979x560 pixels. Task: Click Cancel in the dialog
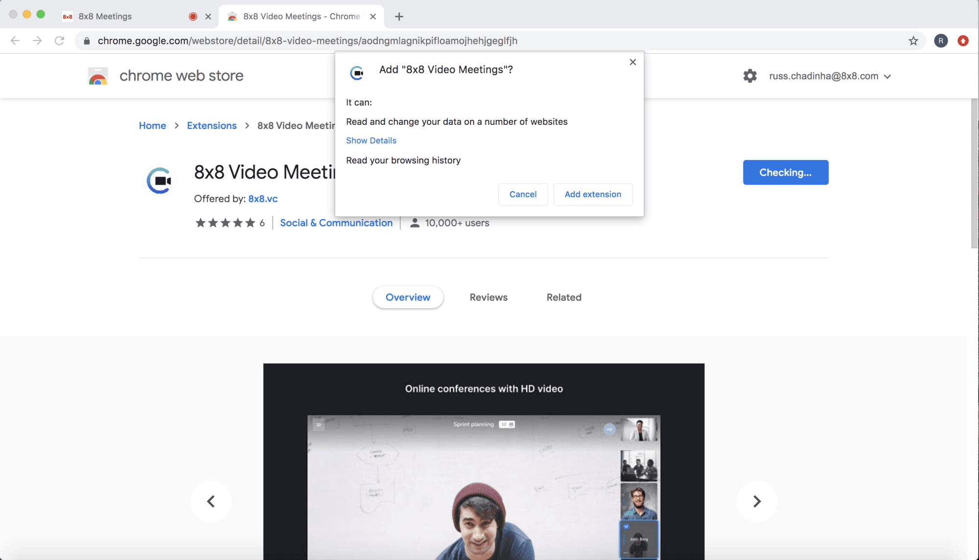[523, 194]
